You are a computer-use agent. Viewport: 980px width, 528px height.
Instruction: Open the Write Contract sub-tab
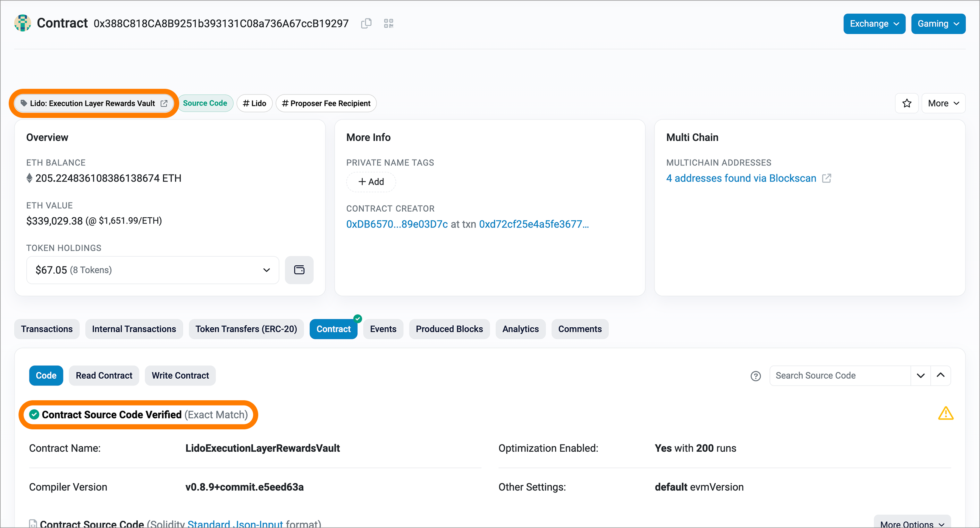click(x=180, y=376)
